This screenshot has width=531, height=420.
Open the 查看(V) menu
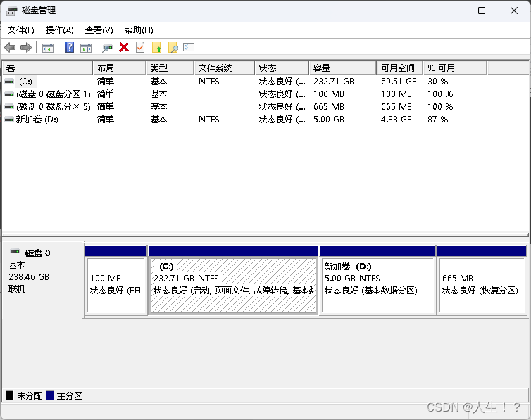99,30
